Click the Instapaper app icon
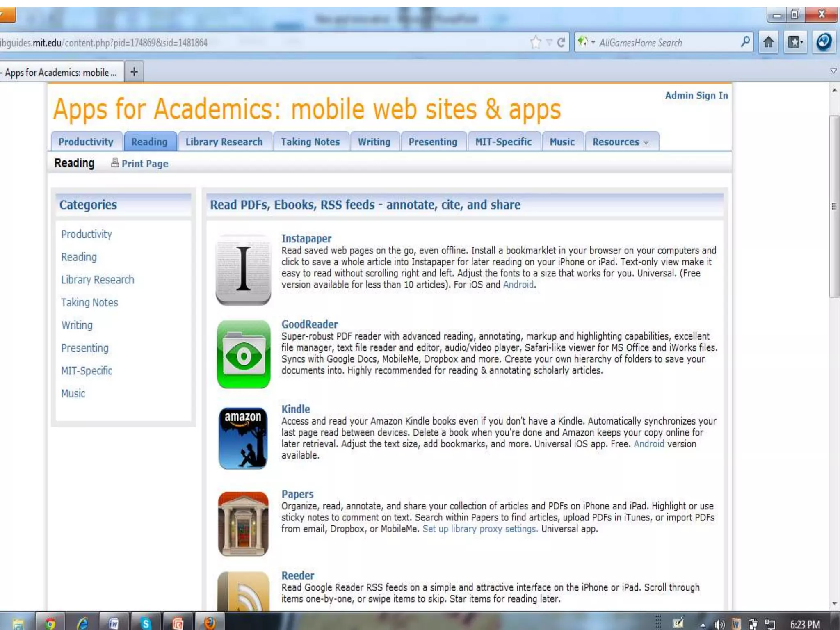Image resolution: width=840 pixels, height=630 pixels. point(243,269)
